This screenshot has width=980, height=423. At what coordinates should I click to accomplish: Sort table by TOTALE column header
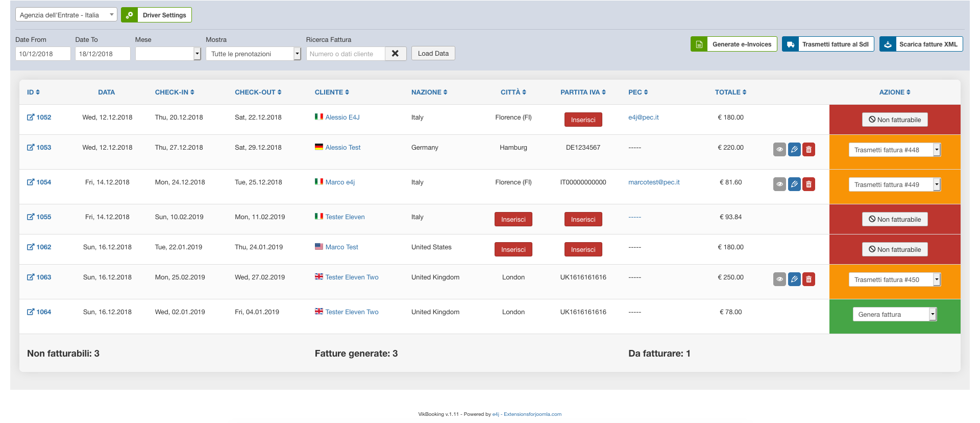[730, 92]
